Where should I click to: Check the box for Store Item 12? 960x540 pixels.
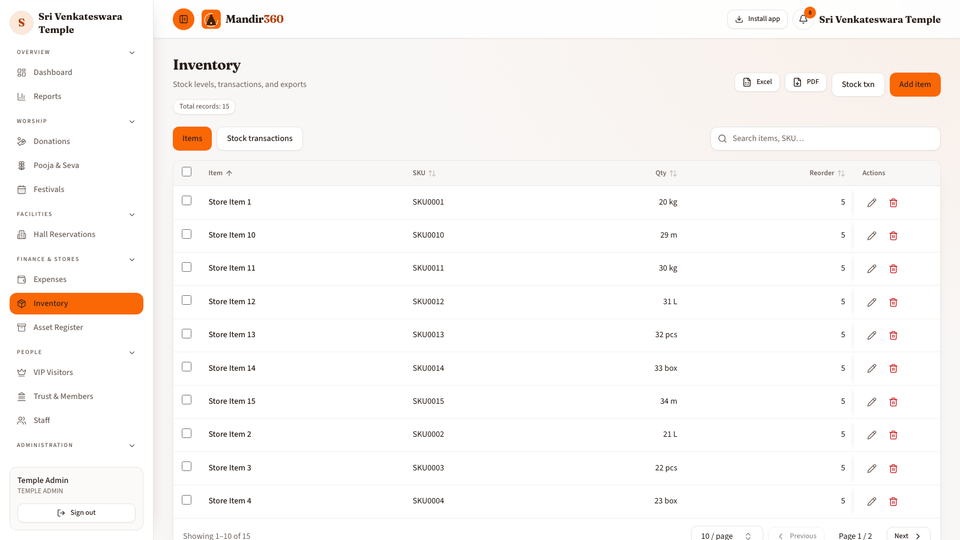pos(187,300)
